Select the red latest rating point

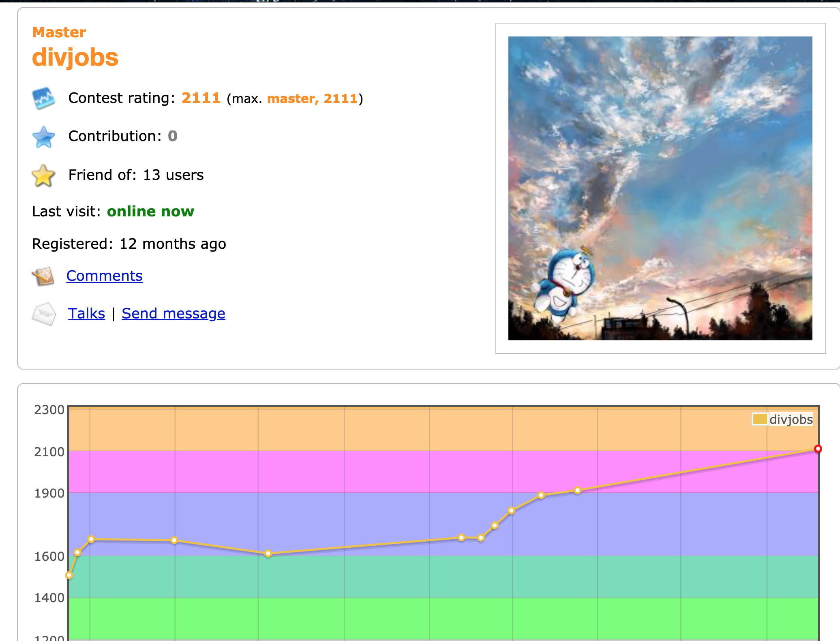818,449
